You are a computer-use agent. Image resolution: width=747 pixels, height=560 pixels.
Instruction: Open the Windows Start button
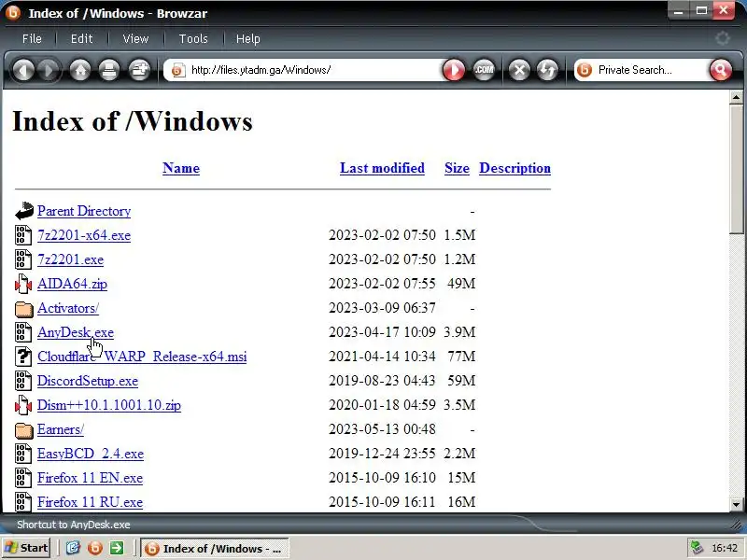[27, 548]
